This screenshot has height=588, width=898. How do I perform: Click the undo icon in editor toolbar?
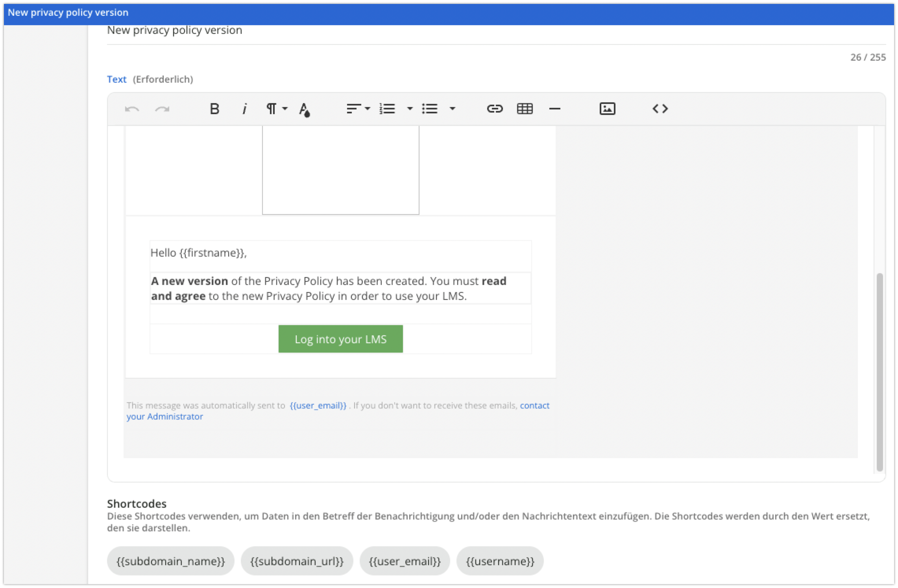pos(132,109)
